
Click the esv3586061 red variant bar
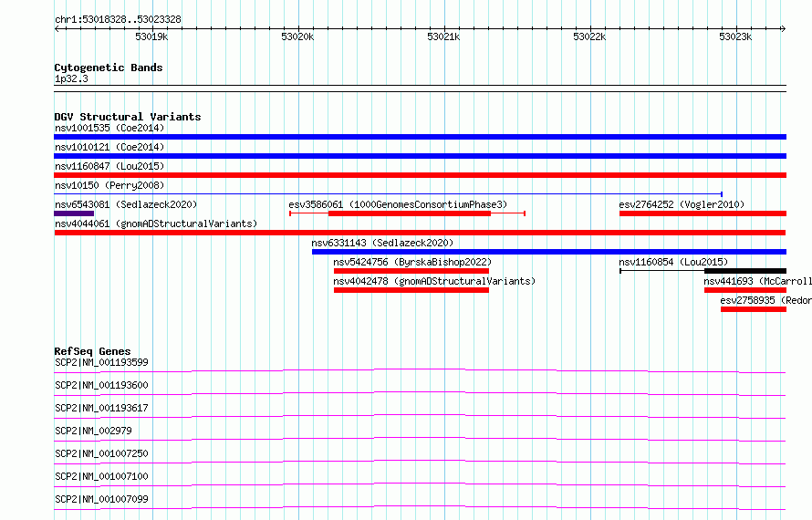pyautogui.click(x=409, y=213)
